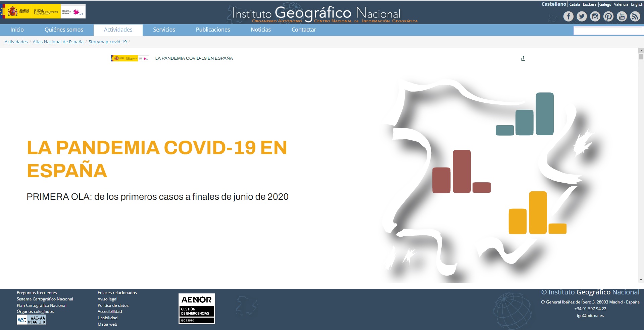Click Atlas Nacional de España breadcrumb
This screenshot has height=330, width=644.
click(x=58, y=42)
